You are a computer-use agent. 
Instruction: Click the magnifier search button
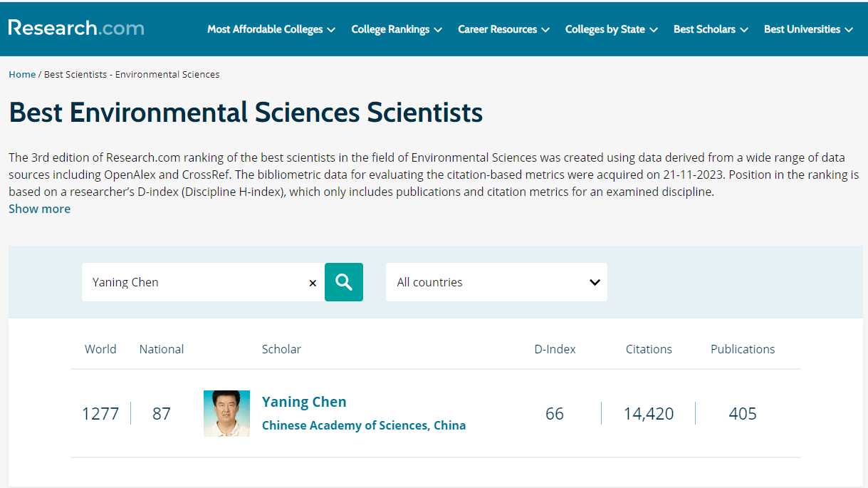344,282
